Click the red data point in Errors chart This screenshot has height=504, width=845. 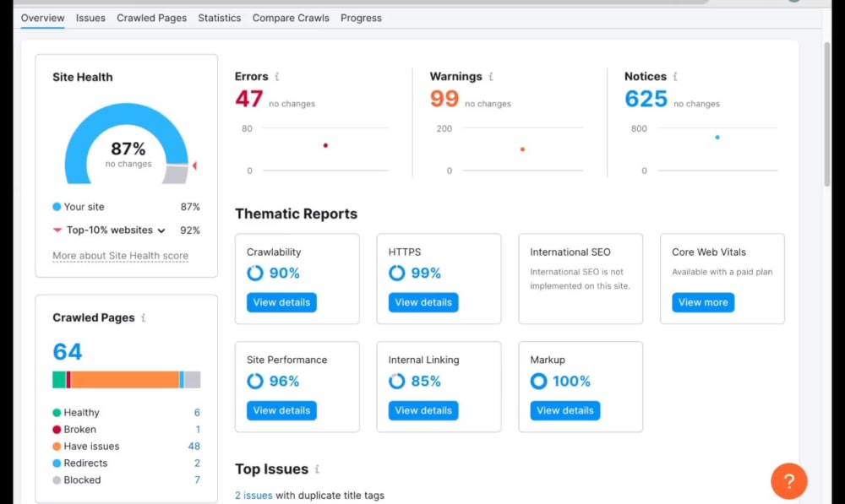(325, 145)
